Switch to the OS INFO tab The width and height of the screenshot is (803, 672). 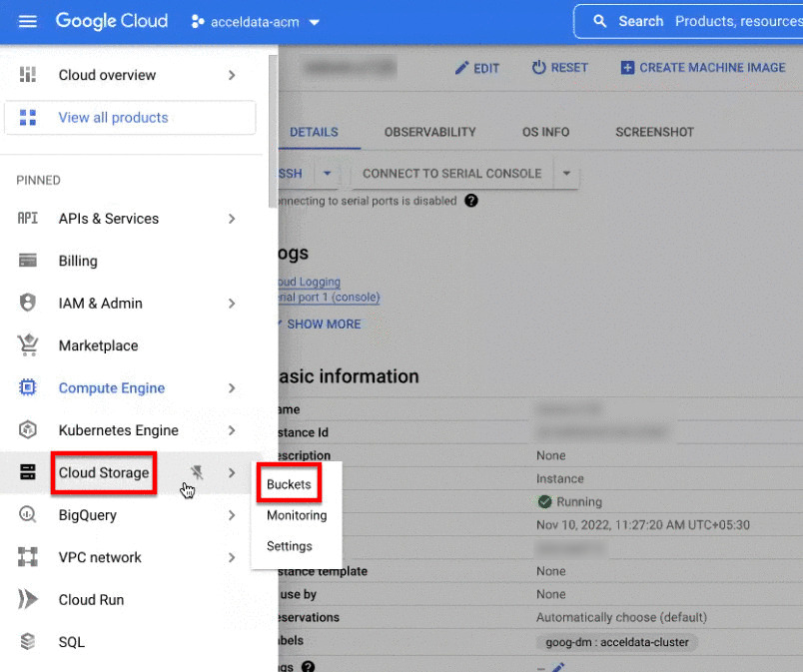tap(546, 132)
